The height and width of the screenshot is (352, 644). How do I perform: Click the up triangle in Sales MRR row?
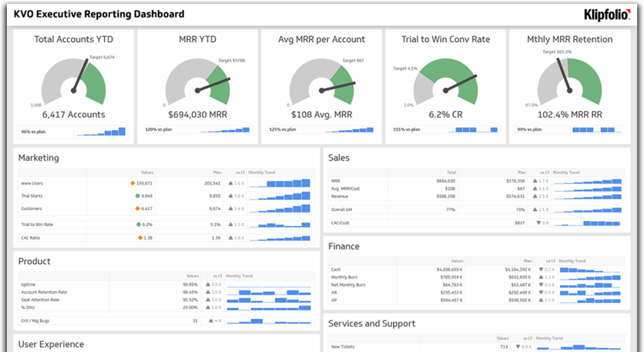pyautogui.click(x=535, y=180)
